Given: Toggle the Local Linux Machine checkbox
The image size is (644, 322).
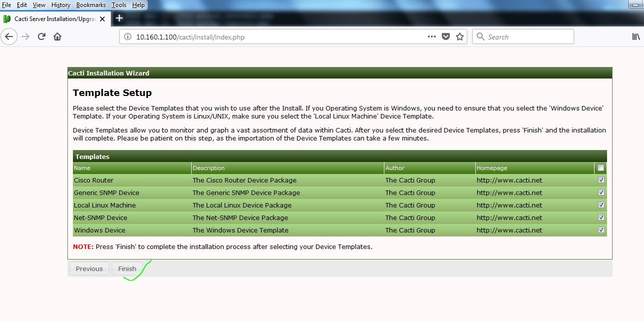Looking at the screenshot, I should (601, 205).
